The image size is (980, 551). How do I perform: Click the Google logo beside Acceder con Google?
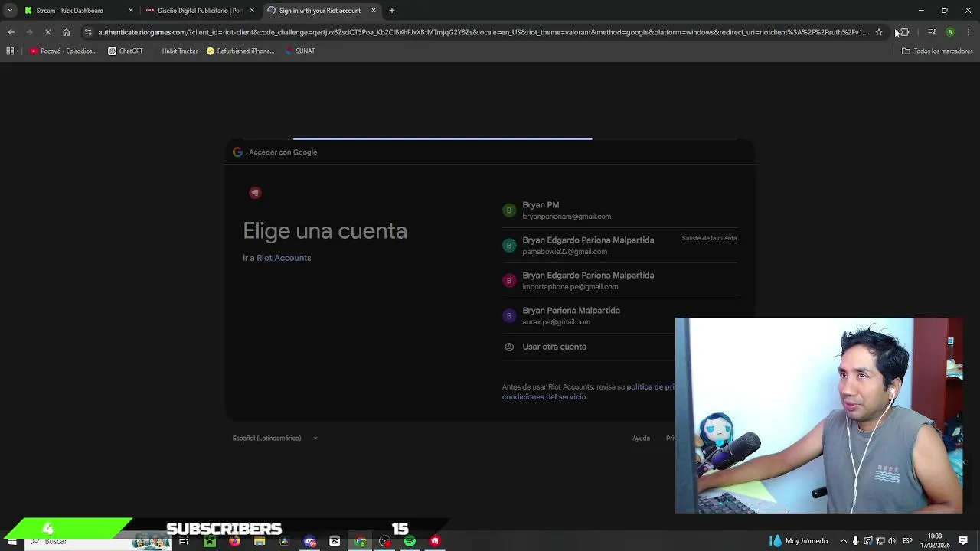(237, 152)
